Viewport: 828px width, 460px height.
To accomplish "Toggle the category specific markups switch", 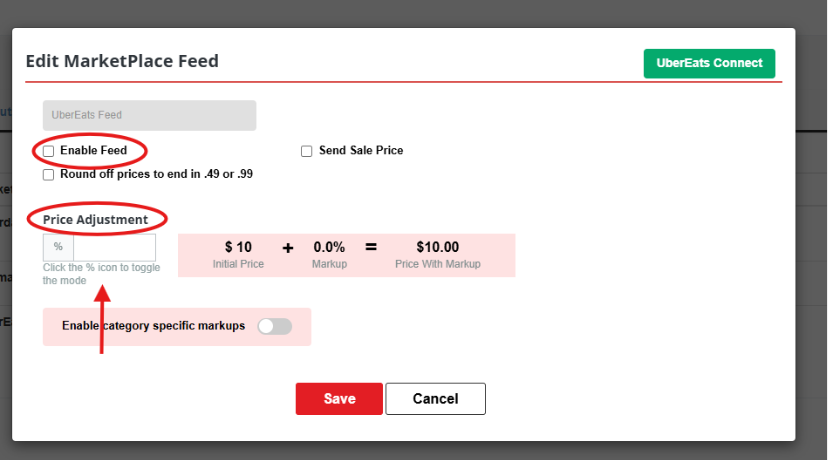I will [275, 326].
